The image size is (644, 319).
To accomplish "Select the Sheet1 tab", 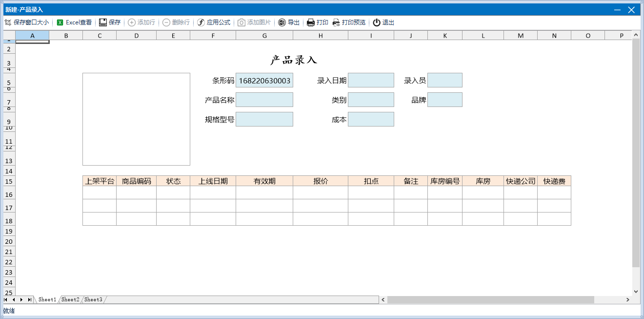I will 47,299.
